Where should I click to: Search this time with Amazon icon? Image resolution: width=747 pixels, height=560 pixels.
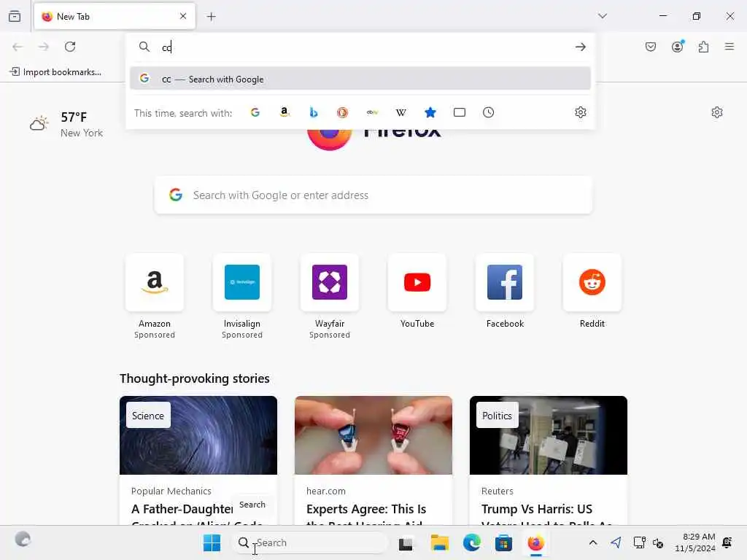[285, 112]
